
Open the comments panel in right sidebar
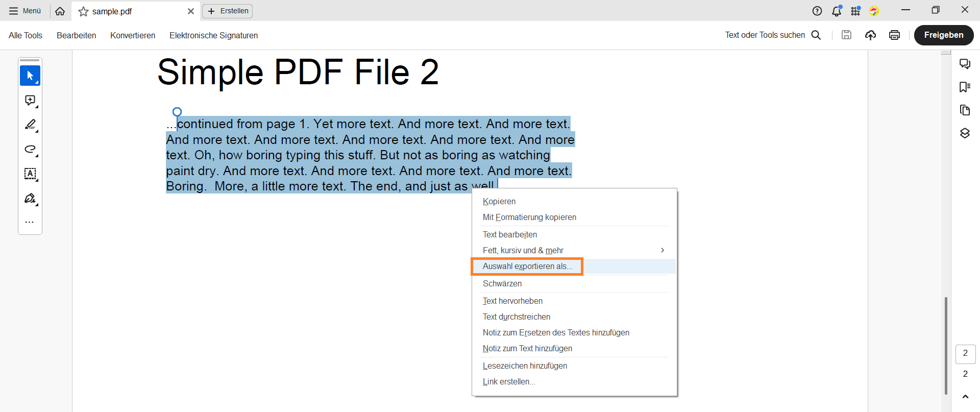point(965,64)
